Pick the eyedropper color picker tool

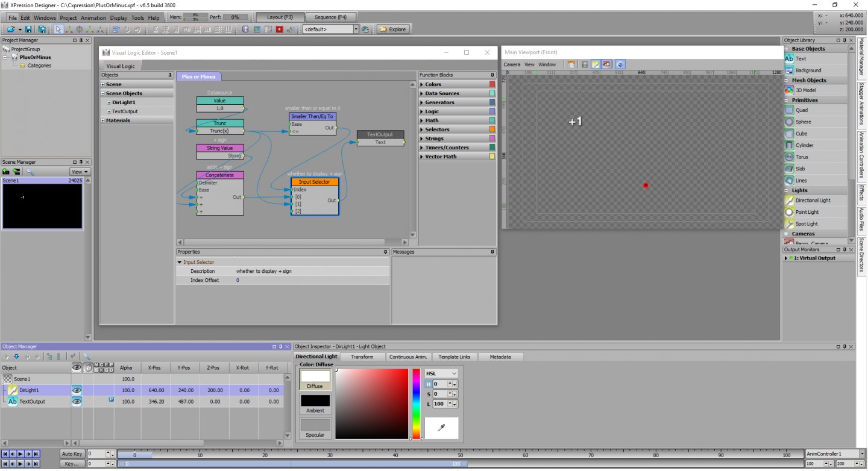(x=441, y=428)
